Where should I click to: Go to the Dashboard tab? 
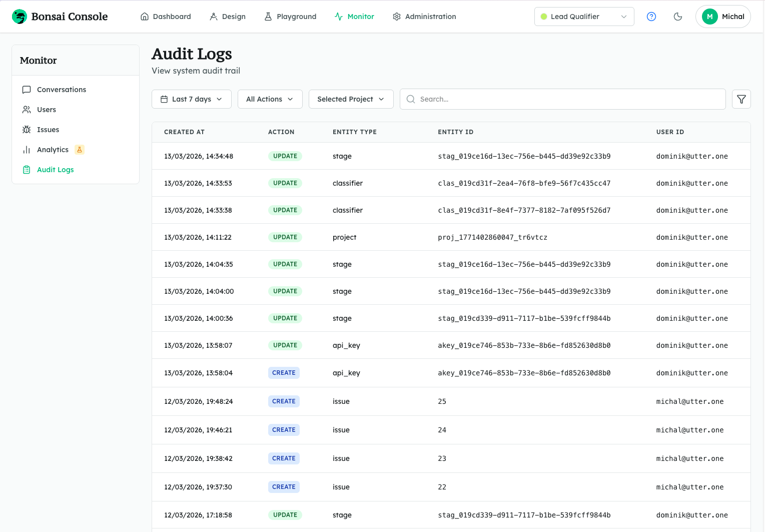166,17
